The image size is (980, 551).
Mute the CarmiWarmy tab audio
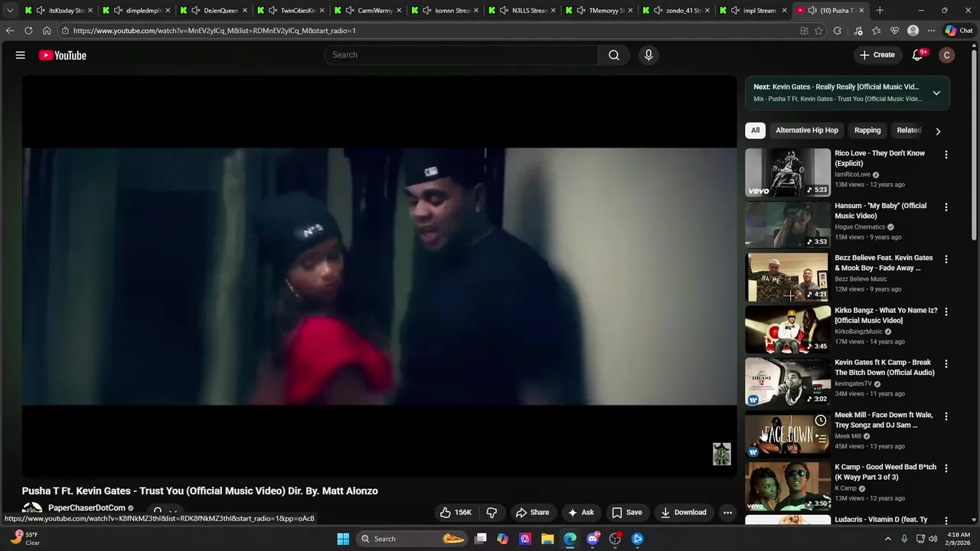click(x=350, y=11)
